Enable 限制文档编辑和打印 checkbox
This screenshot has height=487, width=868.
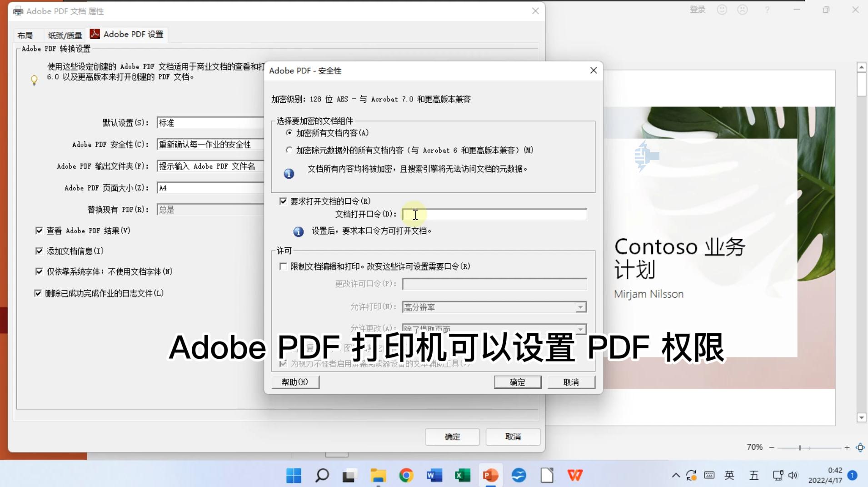pos(283,266)
